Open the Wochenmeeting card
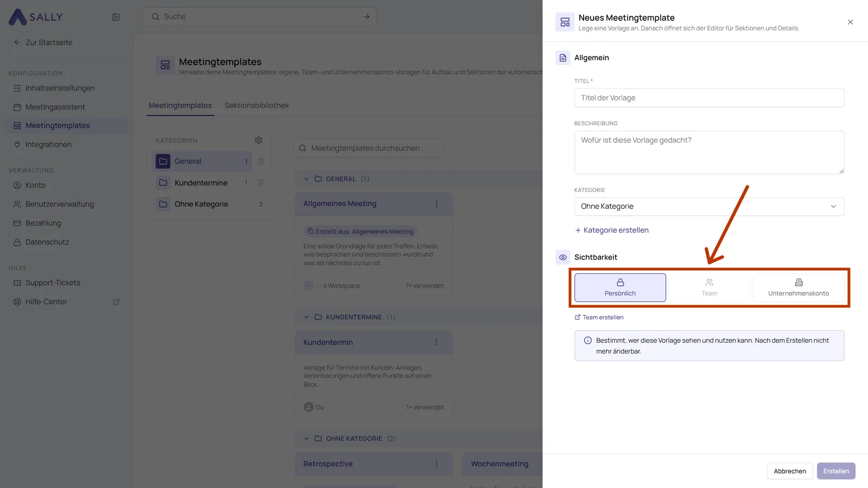 pos(500,464)
